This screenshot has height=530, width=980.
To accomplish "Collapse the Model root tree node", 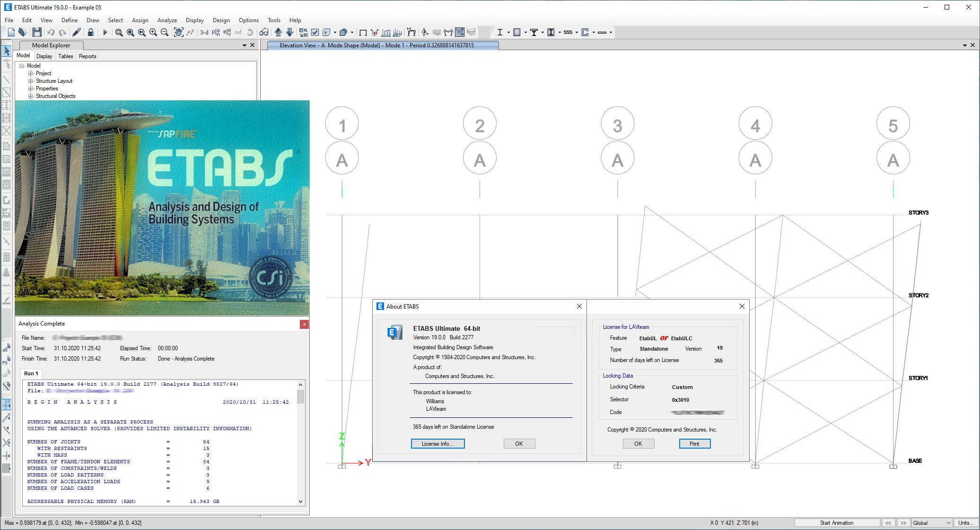I will point(22,66).
